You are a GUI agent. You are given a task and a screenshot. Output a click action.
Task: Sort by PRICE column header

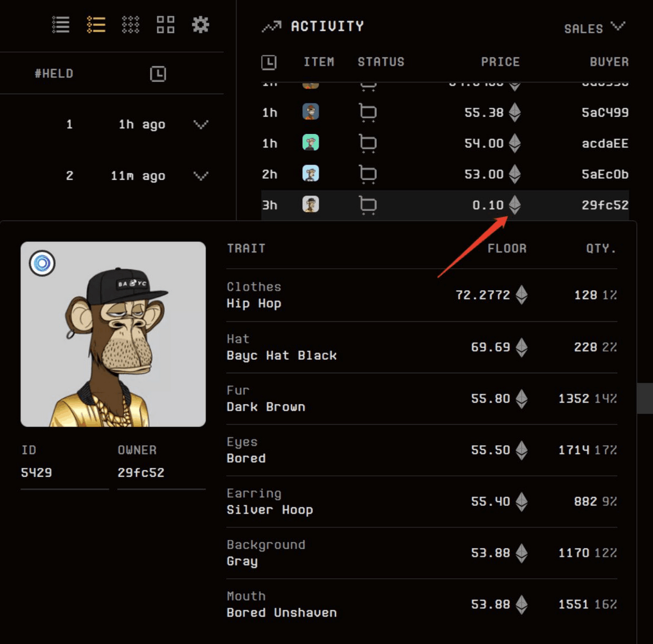(x=500, y=62)
